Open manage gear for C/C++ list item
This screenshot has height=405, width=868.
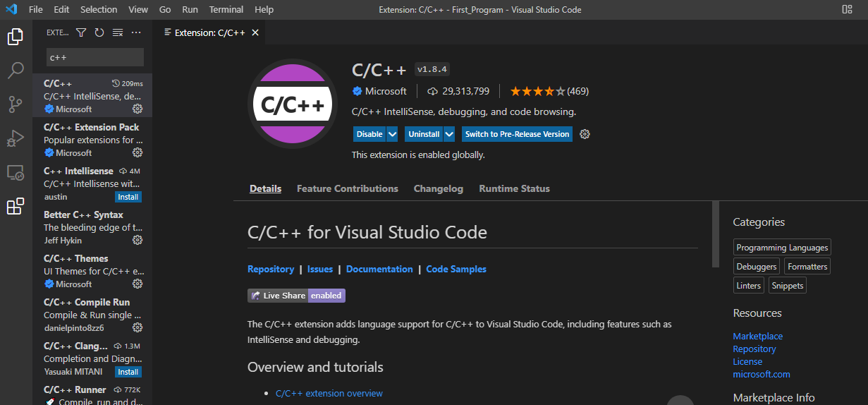[137, 109]
